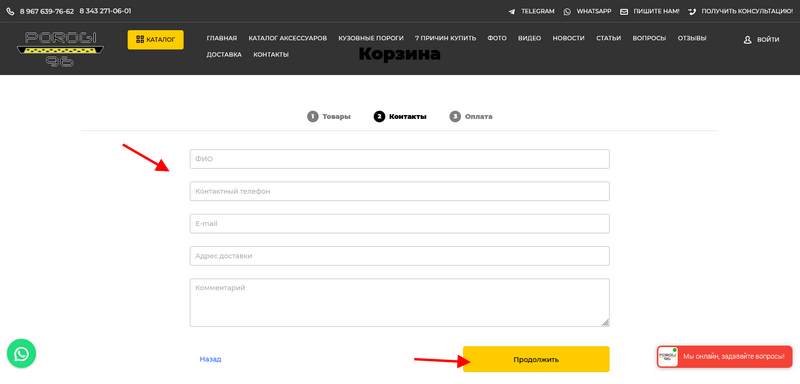The image size is (800, 384).
Task: Click ПОЛУЧИТЬ КОНСУЛЬТАЦИЮ! link
Action: coord(747,11)
